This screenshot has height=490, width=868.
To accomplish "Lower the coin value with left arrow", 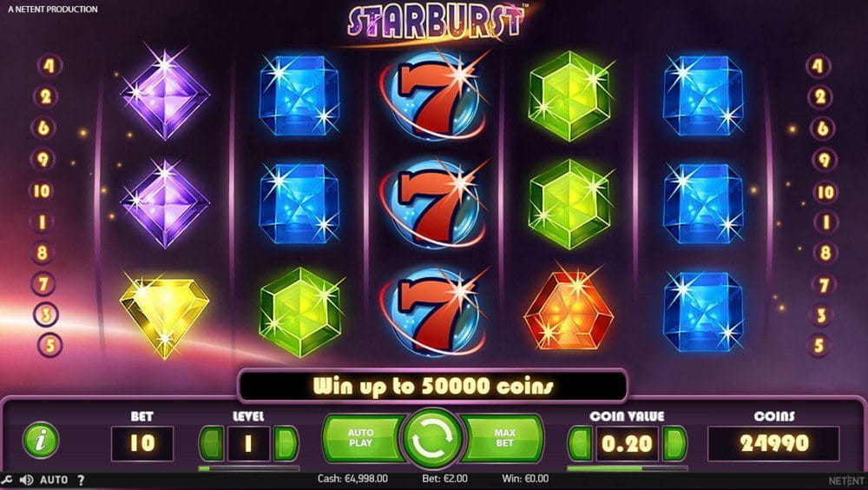I will (580, 443).
